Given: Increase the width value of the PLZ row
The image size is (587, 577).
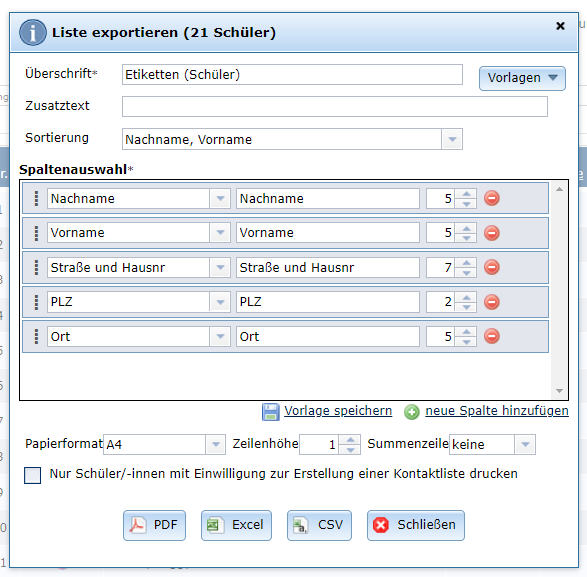Looking at the screenshot, I should tap(466, 297).
